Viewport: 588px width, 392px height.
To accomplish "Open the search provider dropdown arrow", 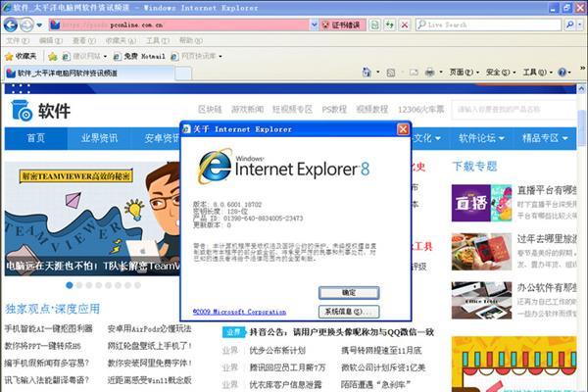I will [580, 25].
